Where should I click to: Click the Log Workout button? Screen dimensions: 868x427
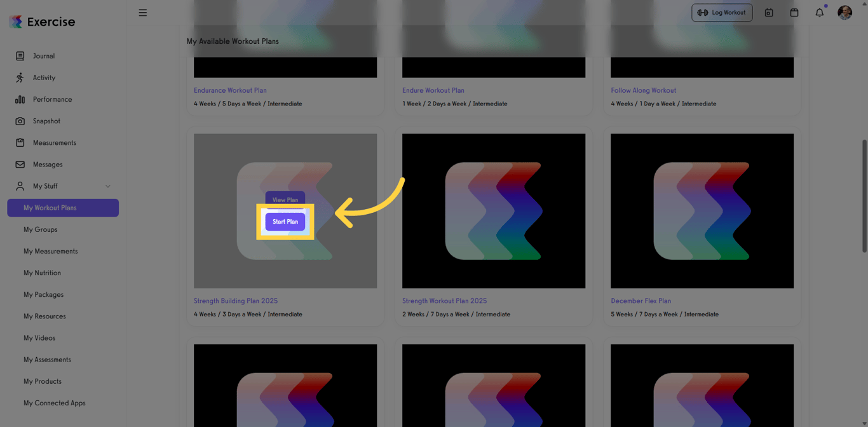722,13
